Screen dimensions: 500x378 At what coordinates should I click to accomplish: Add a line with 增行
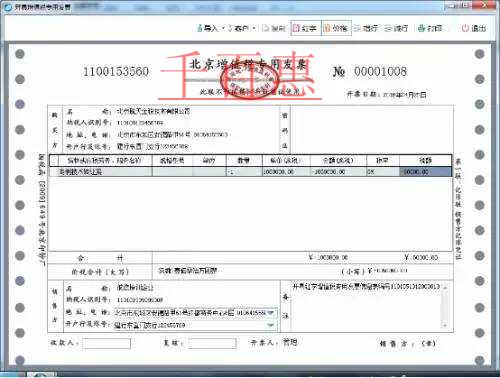[366, 28]
